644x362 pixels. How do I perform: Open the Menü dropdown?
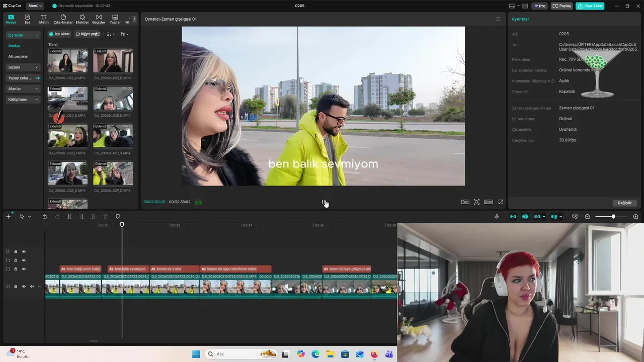[35, 6]
